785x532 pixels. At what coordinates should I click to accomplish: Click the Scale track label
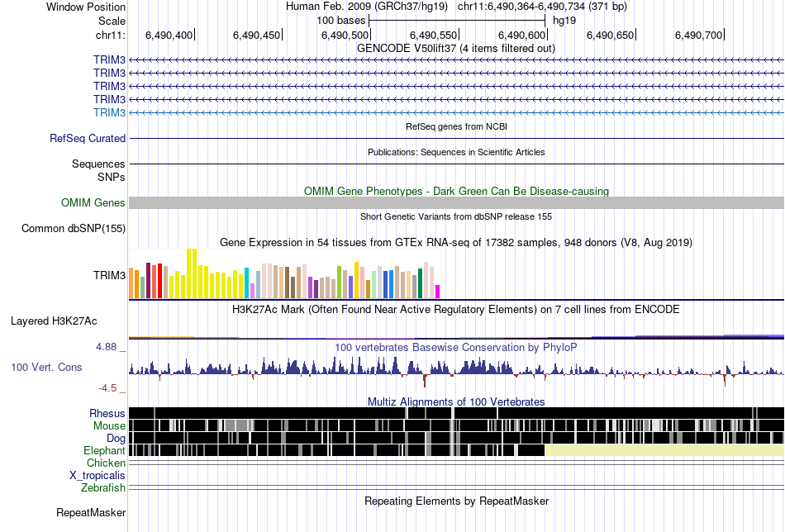tap(112, 21)
